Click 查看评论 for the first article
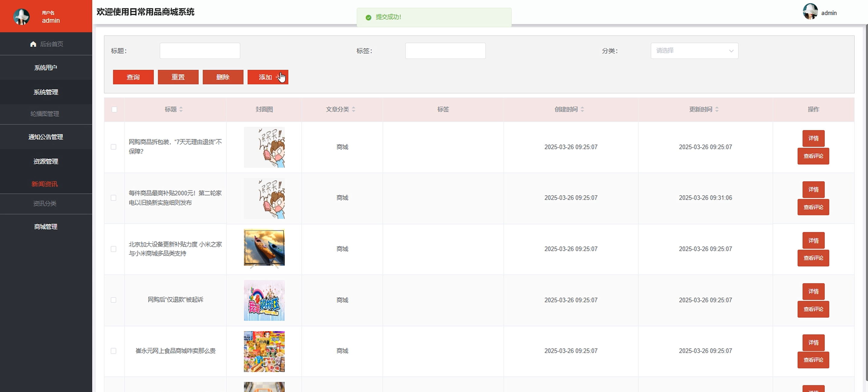Viewport: 868px width, 392px height. (813, 156)
